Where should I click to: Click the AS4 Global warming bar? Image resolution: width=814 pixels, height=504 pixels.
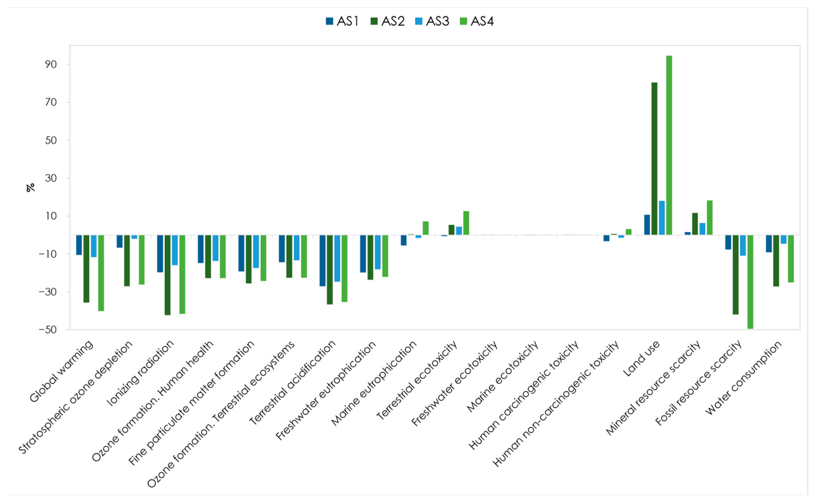101,273
